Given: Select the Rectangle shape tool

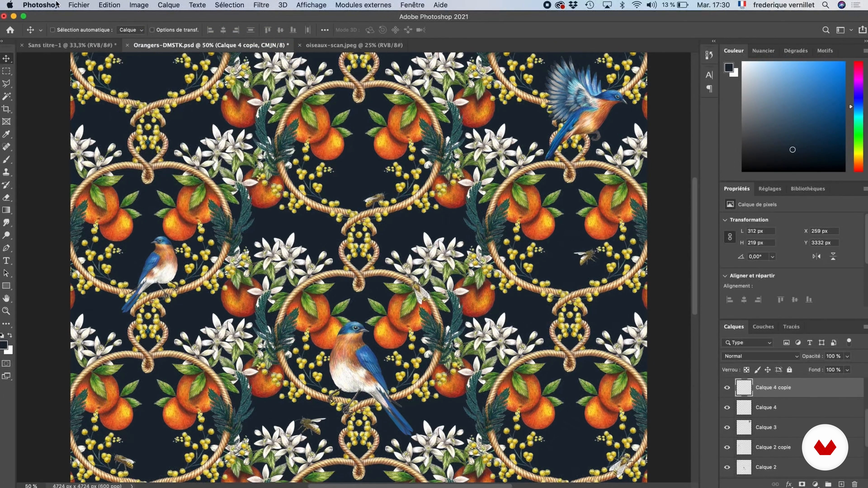Looking at the screenshot, I should (x=6, y=286).
